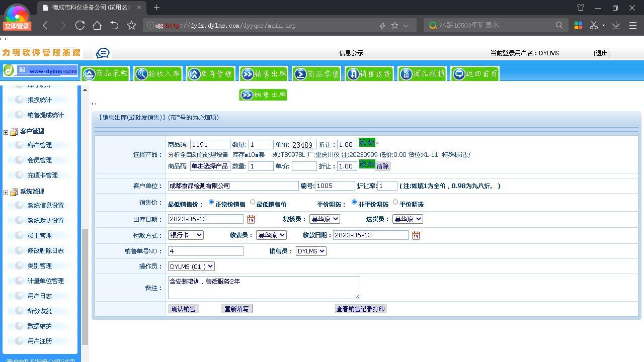Viewport: 644px width, 362px height.
Task: Click the 销售出库 sales outbound toolbar icon
Action: (x=263, y=73)
